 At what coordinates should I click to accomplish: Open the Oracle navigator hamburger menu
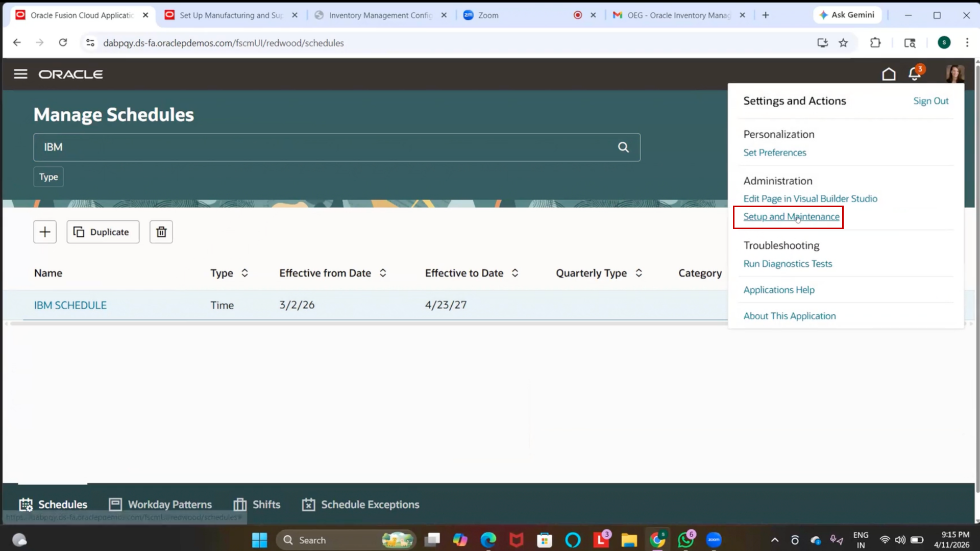20,74
